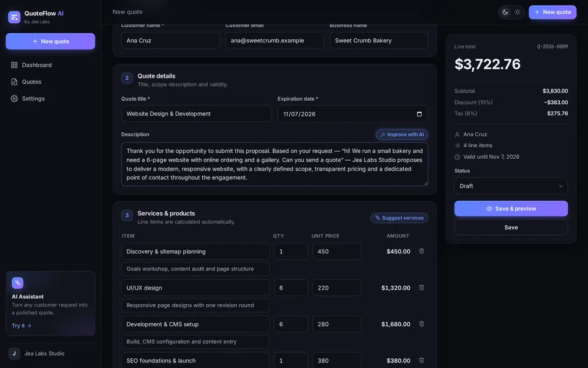This screenshot has width=588, height=368.
Task: Click the Expiration date field
Action: (x=353, y=114)
